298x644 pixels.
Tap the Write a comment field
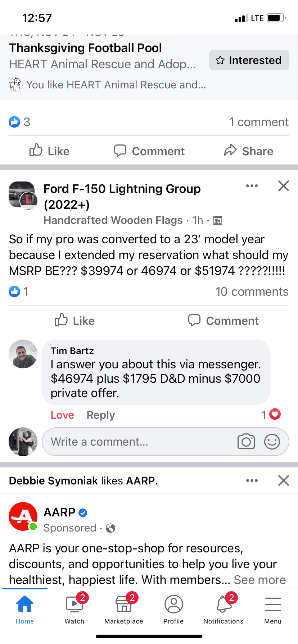(x=137, y=441)
